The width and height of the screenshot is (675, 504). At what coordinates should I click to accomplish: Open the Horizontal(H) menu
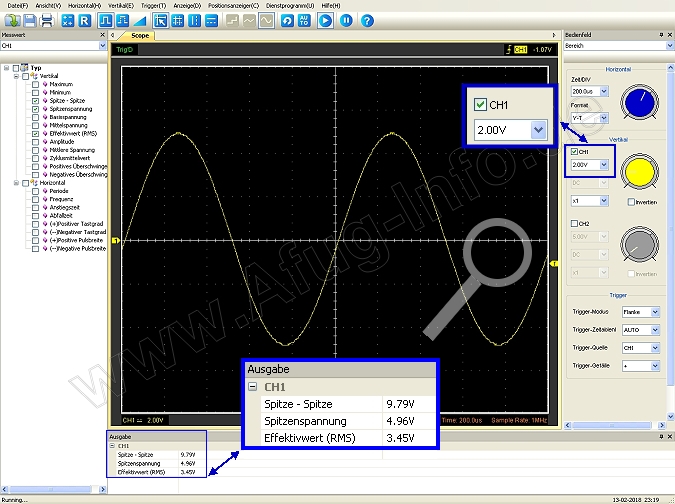click(84, 6)
